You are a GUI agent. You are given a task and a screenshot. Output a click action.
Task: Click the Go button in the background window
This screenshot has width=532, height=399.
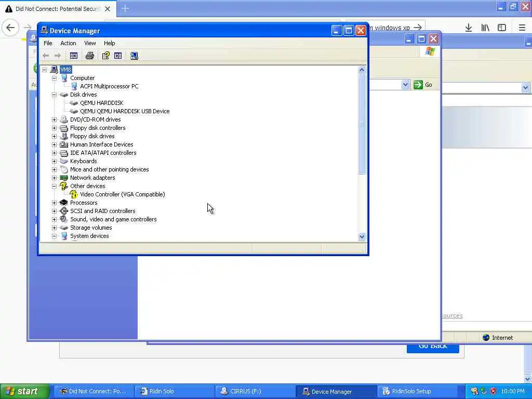pos(423,85)
